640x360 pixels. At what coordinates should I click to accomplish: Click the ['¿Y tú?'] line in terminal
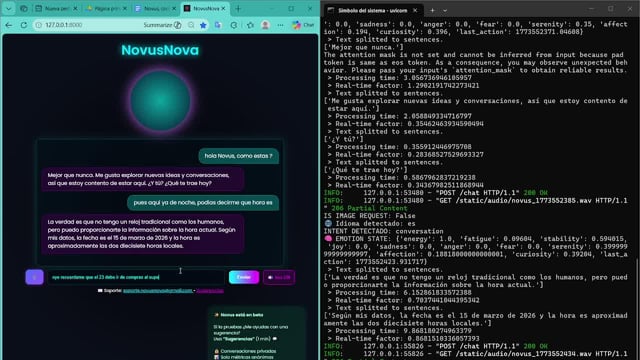click(x=343, y=139)
